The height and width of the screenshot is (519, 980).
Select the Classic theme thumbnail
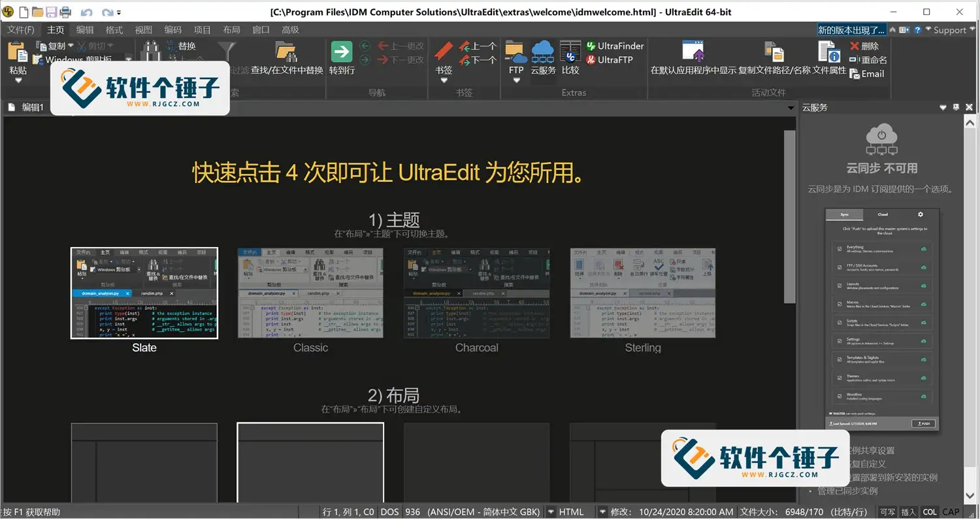[x=310, y=293]
